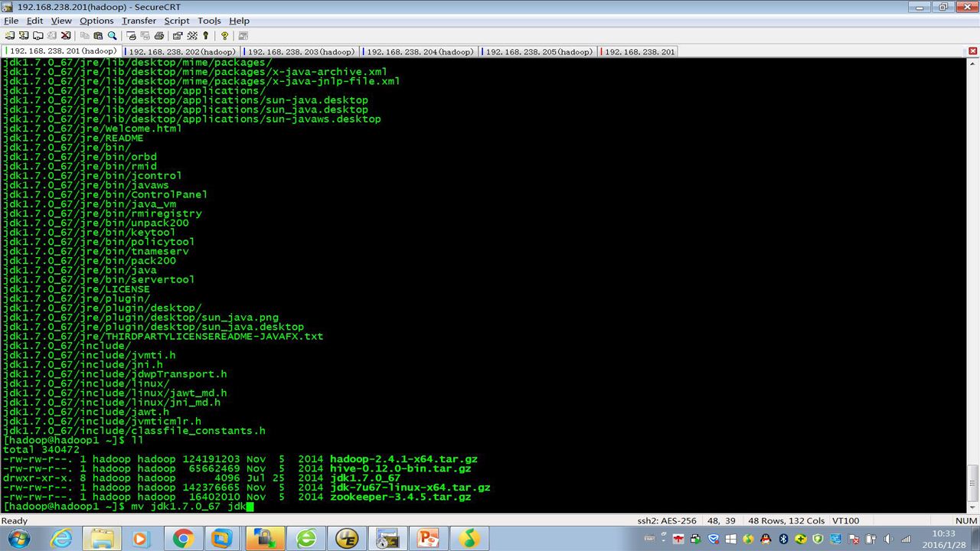This screenshot has height=551, width=980.
Task: Click the network signal tray icon
Action: coord(906,540)
